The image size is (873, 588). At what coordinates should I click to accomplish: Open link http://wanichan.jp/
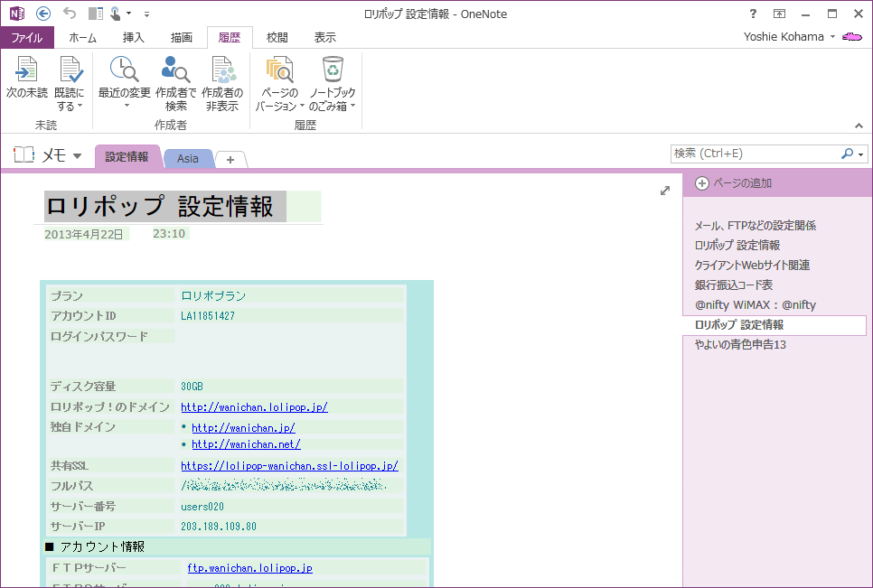point(243,428)
